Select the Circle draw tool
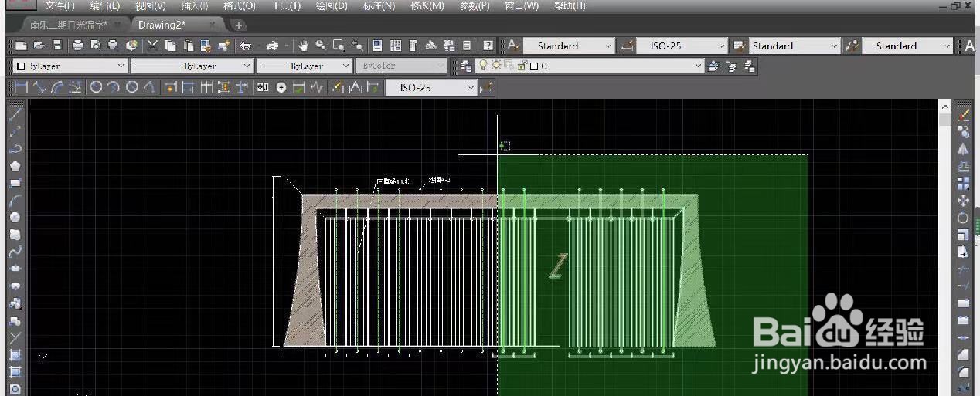980x396 pixels. point(15,217)
